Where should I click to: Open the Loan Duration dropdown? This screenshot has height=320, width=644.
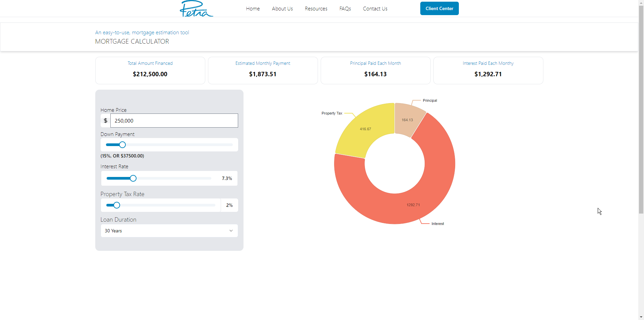(169, 231)
